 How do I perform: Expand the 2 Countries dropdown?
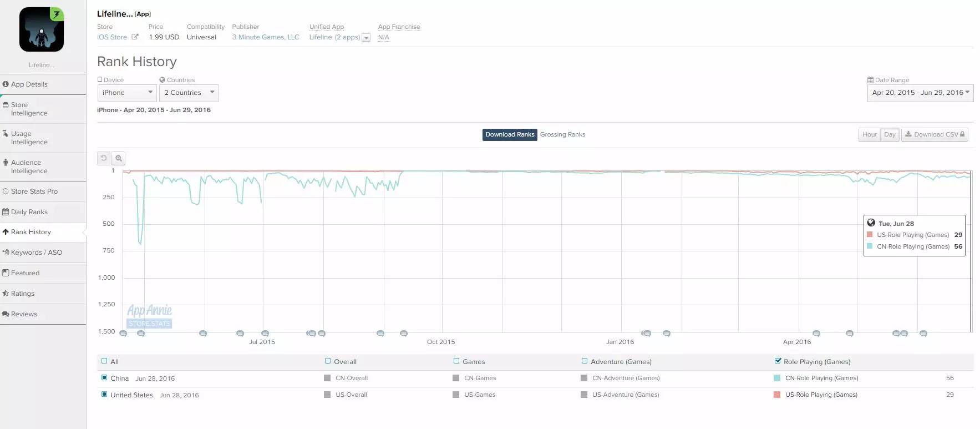[189, 93]
